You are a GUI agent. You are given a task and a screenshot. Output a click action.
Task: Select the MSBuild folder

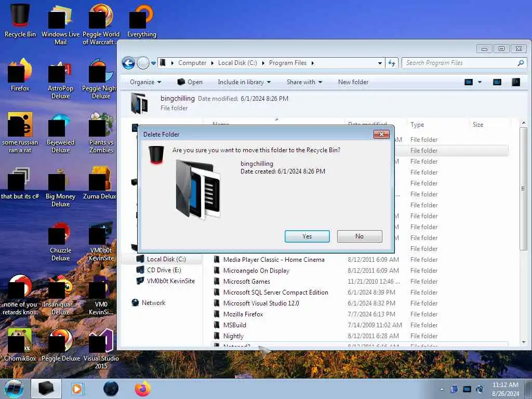coord(234,325)
